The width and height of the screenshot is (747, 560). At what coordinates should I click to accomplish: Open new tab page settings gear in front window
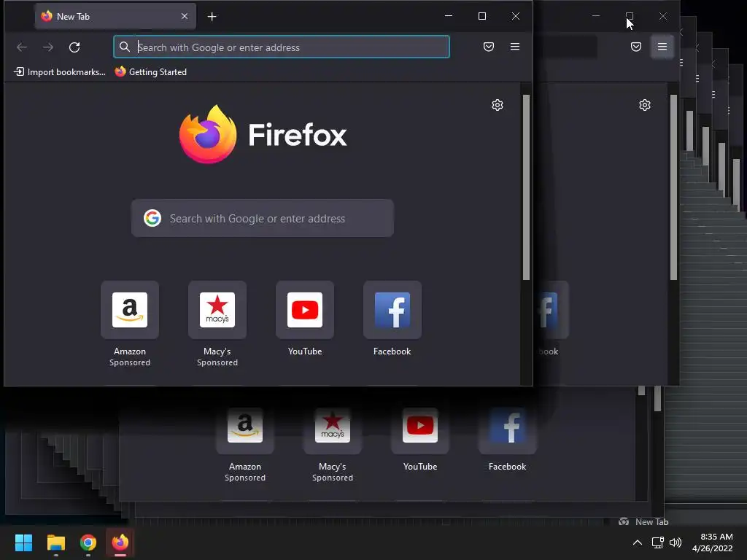498,105
